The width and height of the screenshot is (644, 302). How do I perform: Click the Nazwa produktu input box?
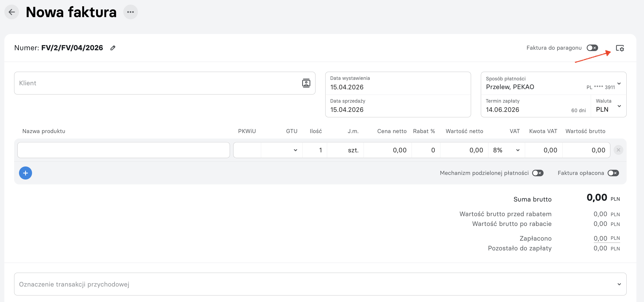coord(124,150)
